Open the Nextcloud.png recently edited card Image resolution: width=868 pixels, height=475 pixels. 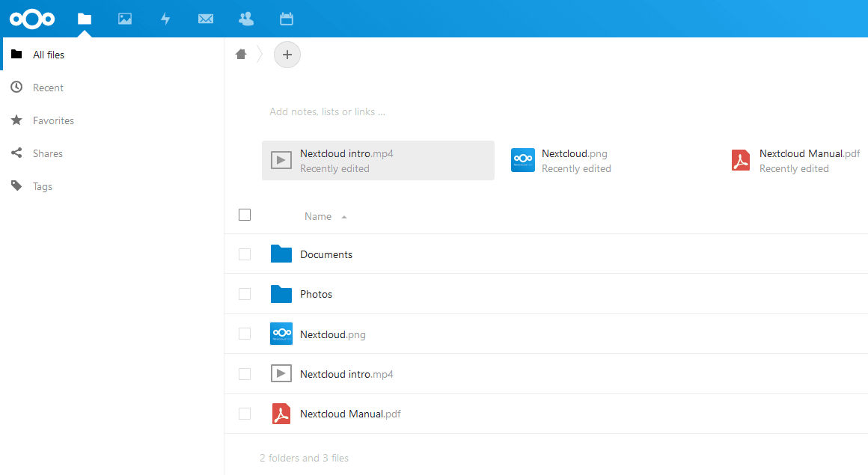pos(560,160)
